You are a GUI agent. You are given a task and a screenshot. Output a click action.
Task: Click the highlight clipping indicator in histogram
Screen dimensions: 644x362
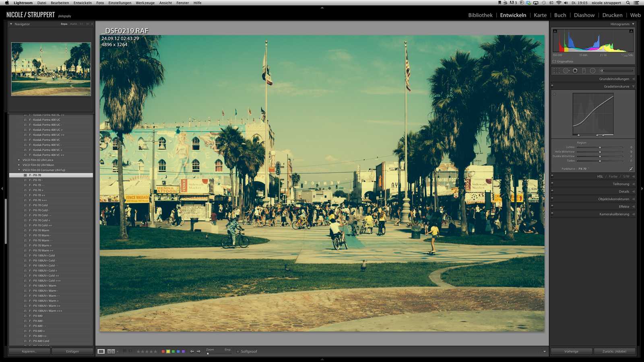pyautogui.click(x=631, y=31)
